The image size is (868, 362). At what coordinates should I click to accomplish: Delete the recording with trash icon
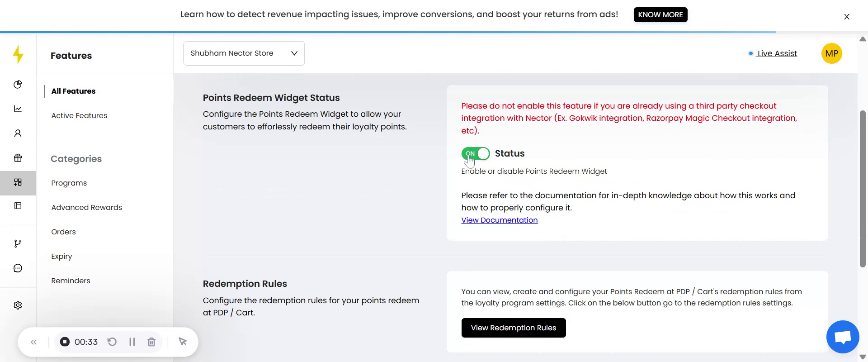pos(151,342)
